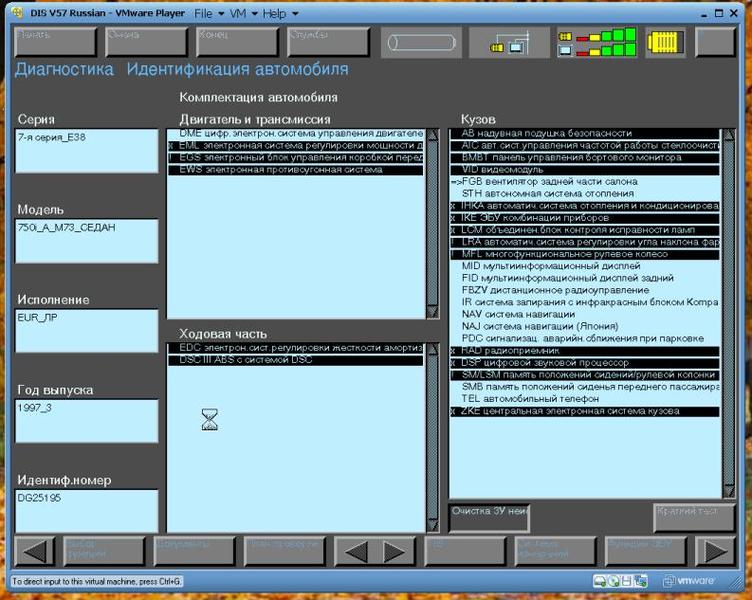Click the vmware logo in the status bar

(689, 581)
